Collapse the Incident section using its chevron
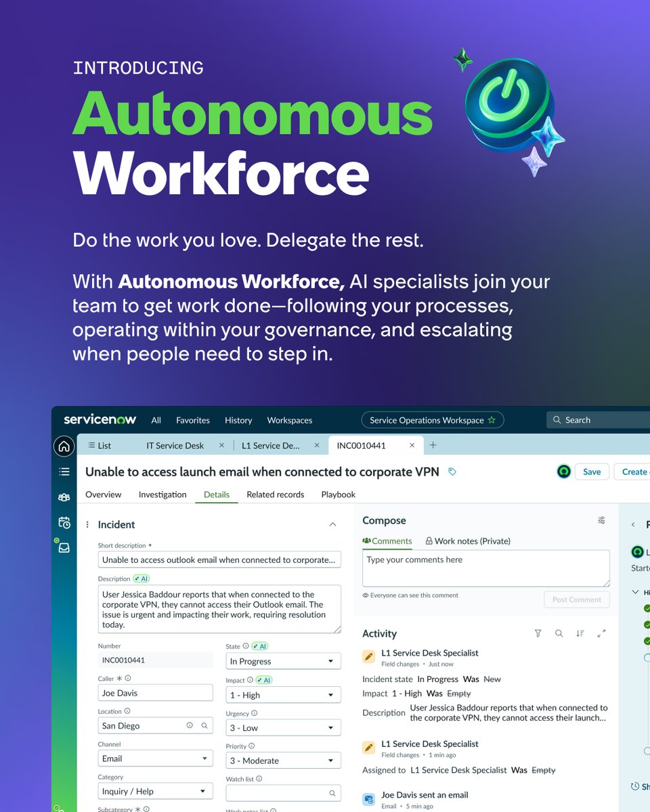This screenshot has height=812, width=650. [x=332, y=524]
